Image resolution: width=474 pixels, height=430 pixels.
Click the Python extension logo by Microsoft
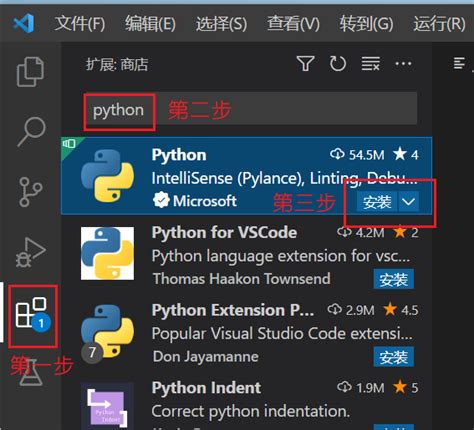[x=107, y=175]
